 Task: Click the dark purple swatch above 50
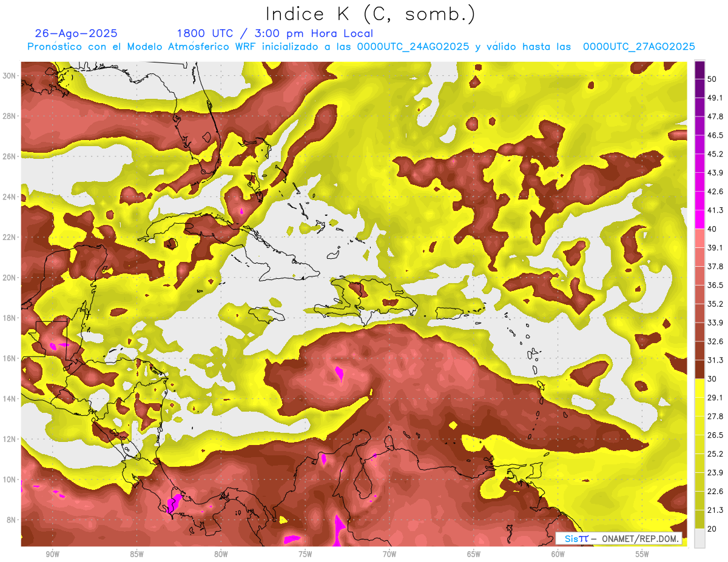700,70
